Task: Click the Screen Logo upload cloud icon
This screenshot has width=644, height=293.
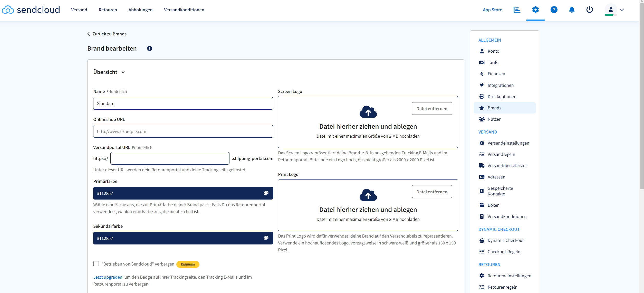Action: 368,112
